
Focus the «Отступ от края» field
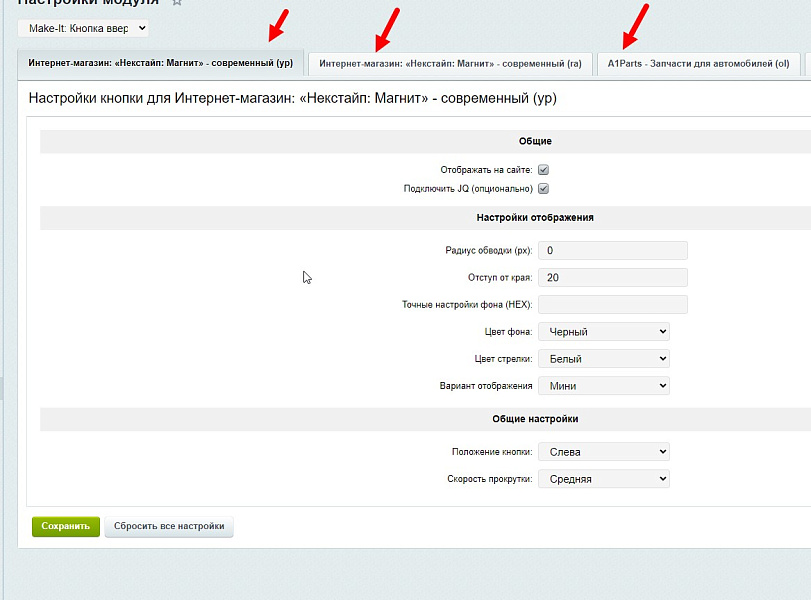tap(612, 277)
